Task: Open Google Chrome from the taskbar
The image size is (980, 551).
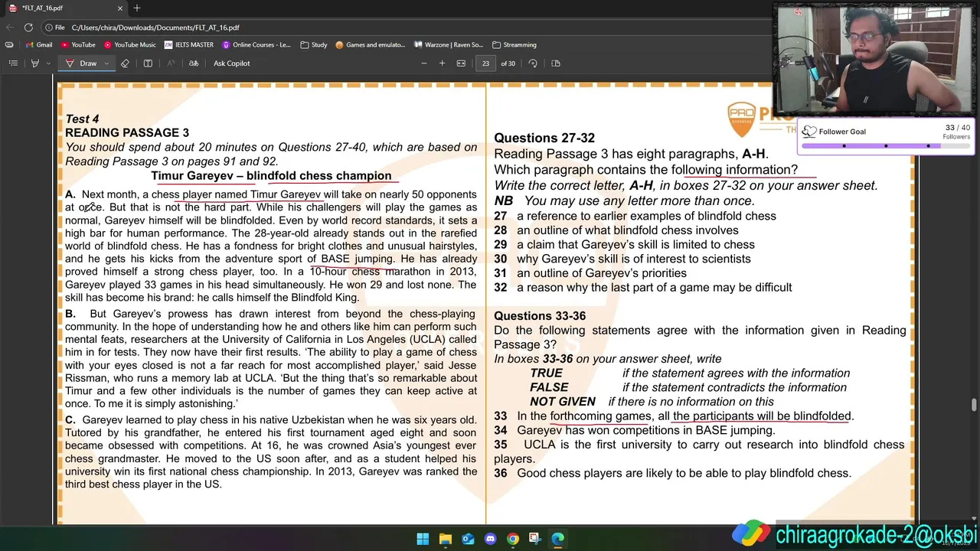Action: (512, 539)
